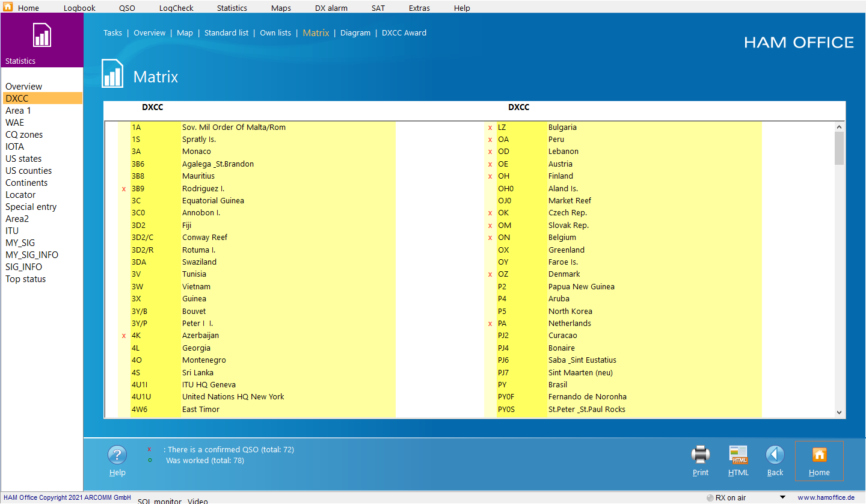Open the Help menu
The width and height of the screenshot is (866, 504).
tap(462, 8)
